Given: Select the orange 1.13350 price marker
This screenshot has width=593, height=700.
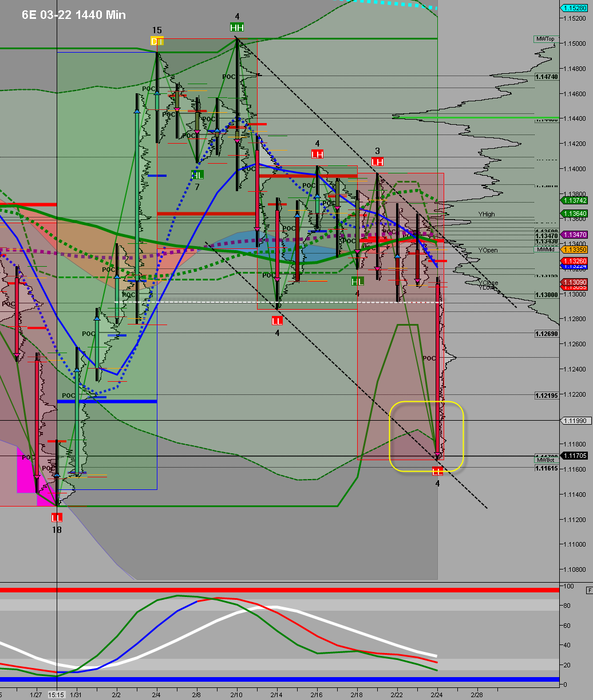Looking at the screenshot, I should (574, 250).
